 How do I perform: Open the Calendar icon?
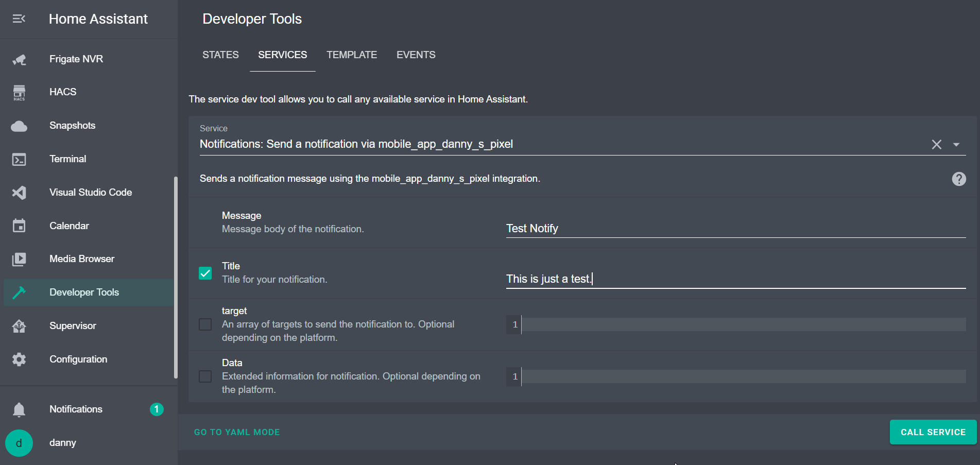coord(19,226)
